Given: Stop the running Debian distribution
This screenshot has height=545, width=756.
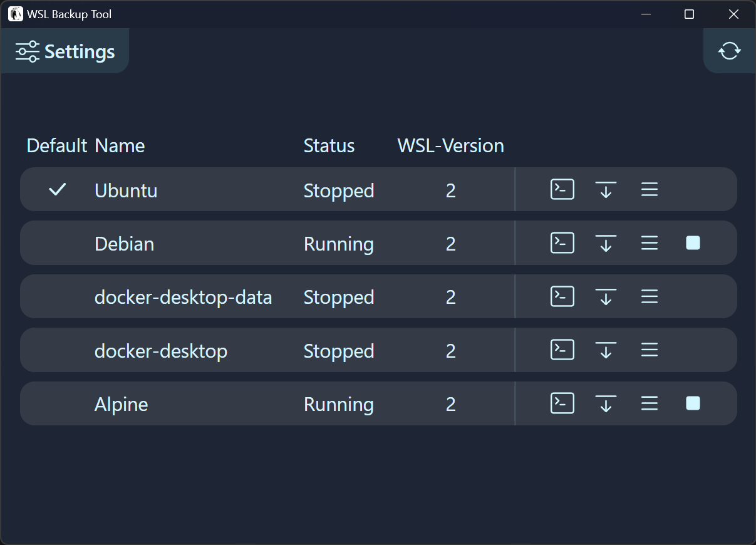Looking at the screenshot, I should 693,243.
